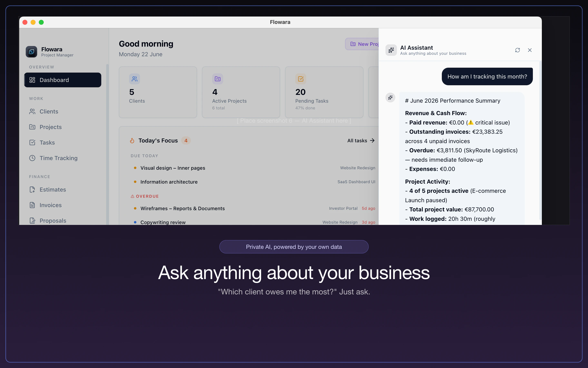Click the AI Assistant sparkle header icon
Screen dimensions: 588x368
pos(391,50)
